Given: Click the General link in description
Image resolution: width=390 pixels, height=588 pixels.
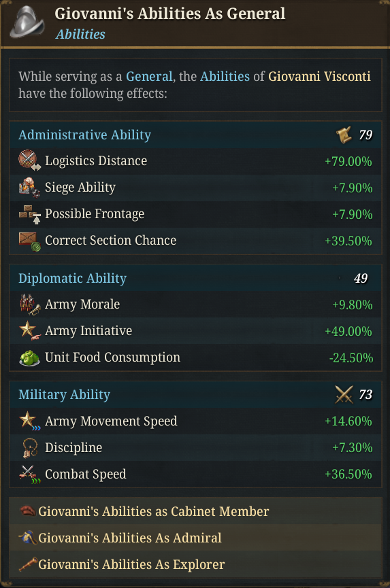Looking at the screenshot, I should point(149,77).
